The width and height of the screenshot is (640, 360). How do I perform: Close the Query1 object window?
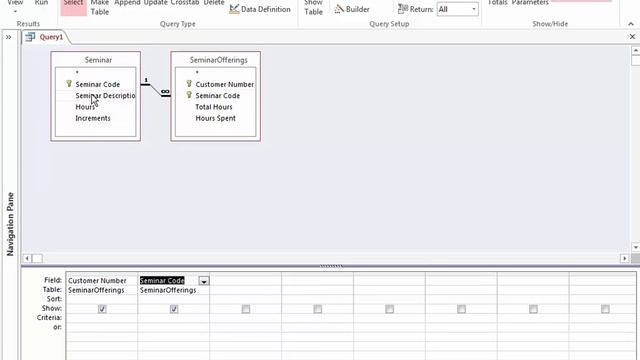[x=632, y=37]
